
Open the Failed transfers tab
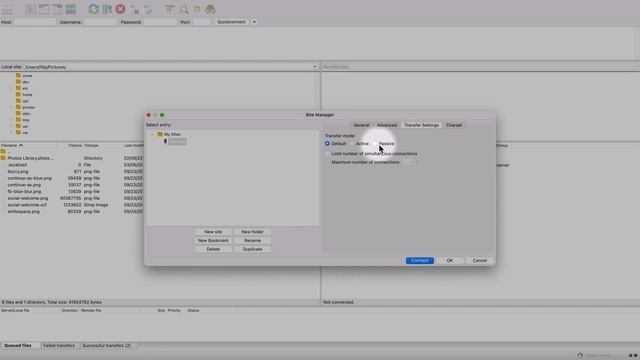point(59,346)
